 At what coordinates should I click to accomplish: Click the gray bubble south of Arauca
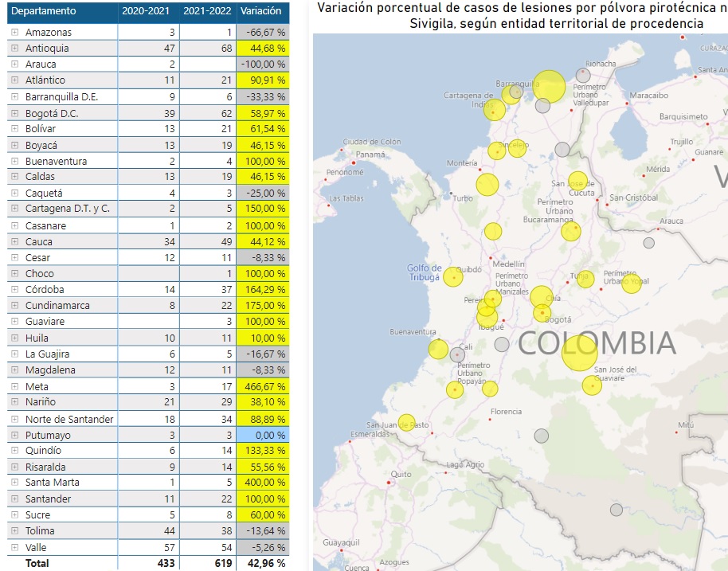coord(648,243)
